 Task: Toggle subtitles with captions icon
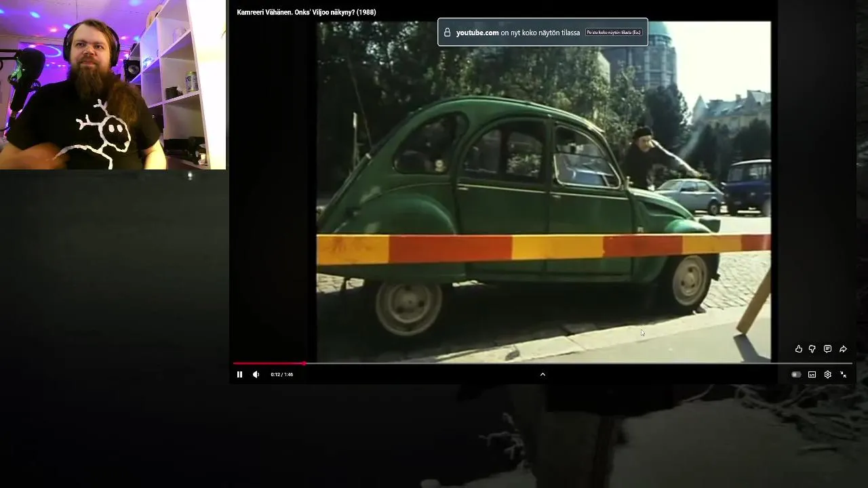(x=812, y=374)
